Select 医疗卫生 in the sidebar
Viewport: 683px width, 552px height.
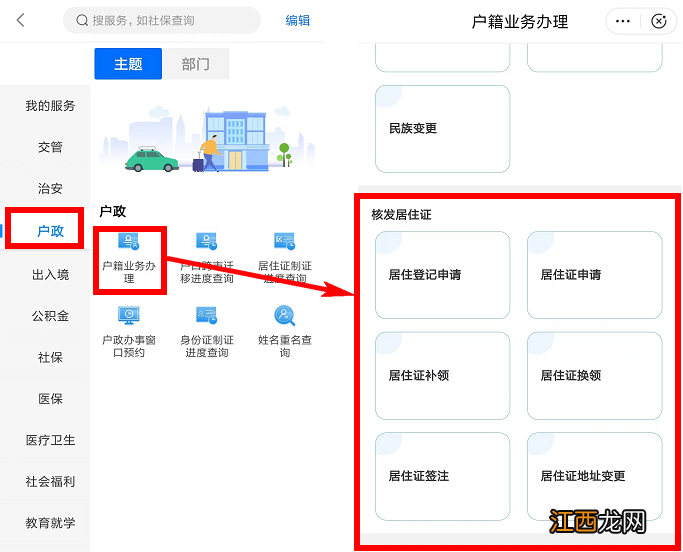[x=50, y=440]
